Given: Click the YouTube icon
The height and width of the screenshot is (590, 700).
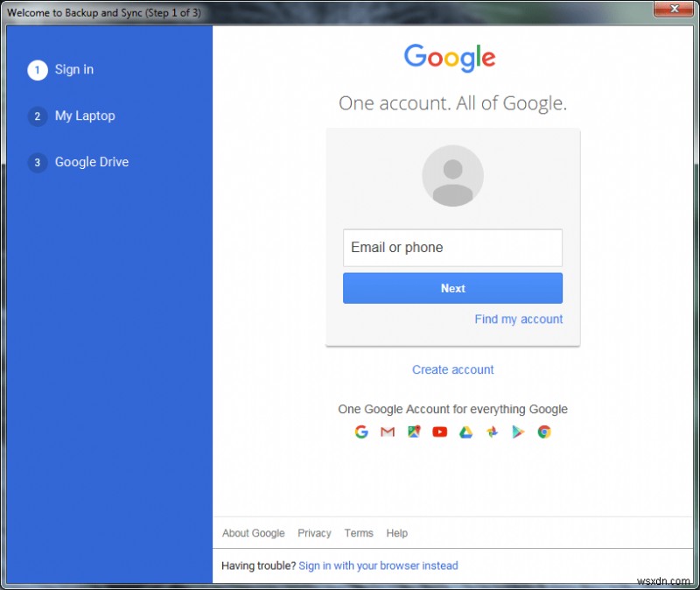Looking at the screenshot, I should point(440,432).
